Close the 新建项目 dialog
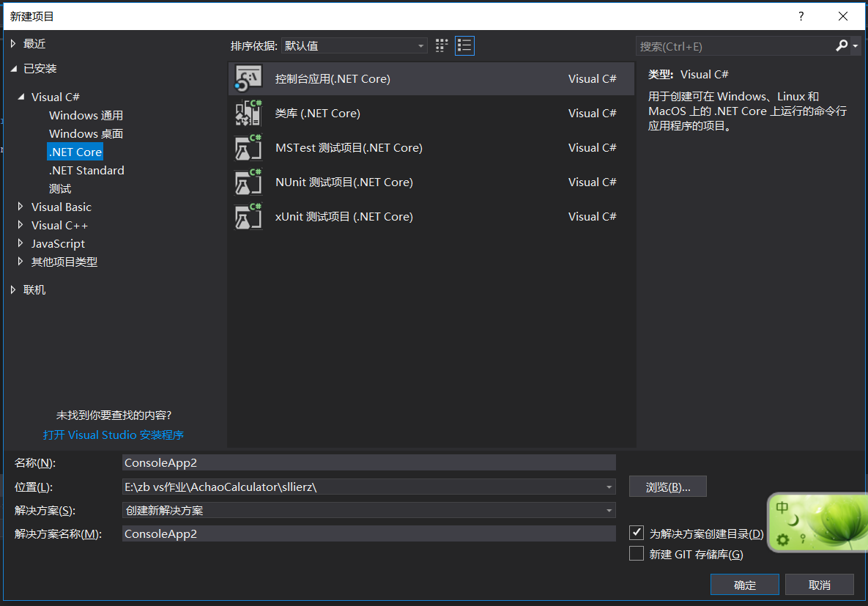This screenshot has width=868, height=606. [x=842, y=16]
